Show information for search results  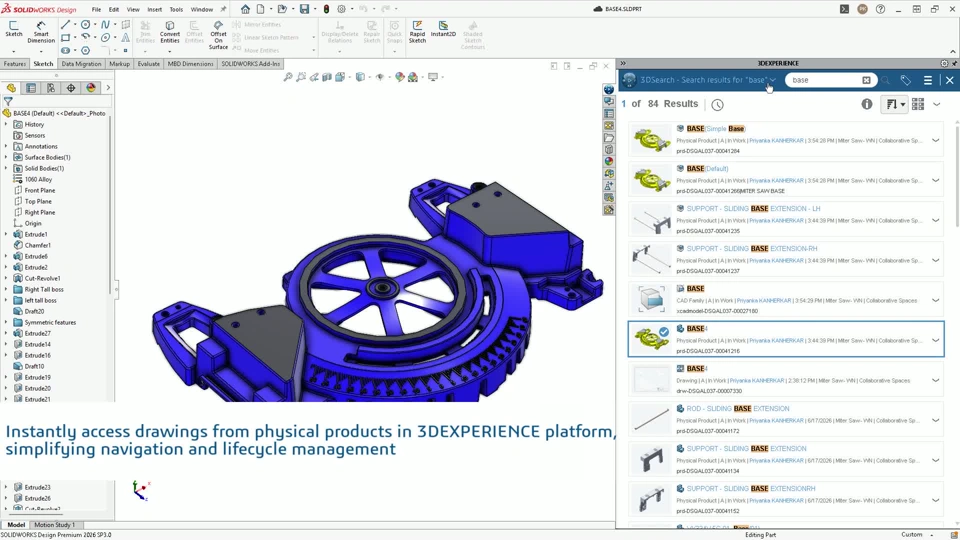click(866, 104)
